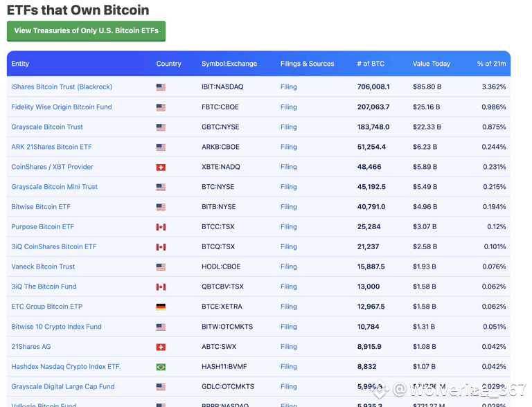This screenshot has height=407, width=532.
Task: Click US flag in Fidelity Wise Origin row
Action: pyautogui.click(x=161, y=107)
